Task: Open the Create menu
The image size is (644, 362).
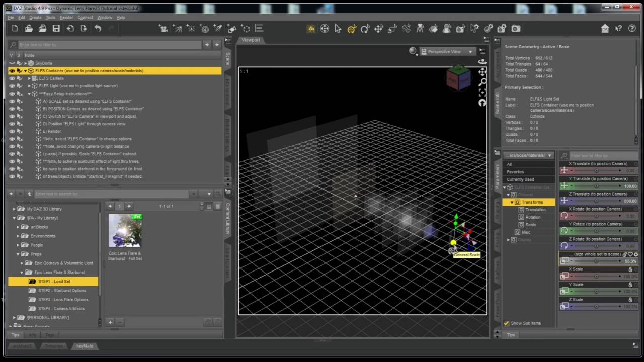Action: point(35,17)
